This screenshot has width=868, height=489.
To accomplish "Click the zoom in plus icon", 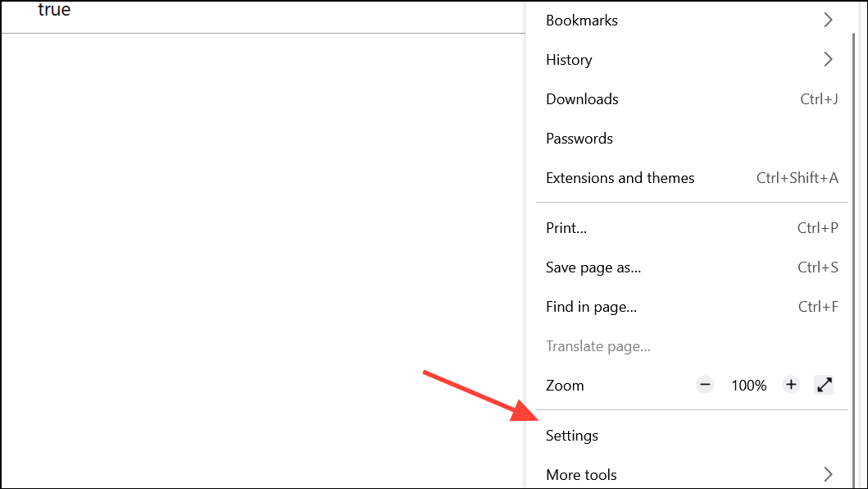I will click(791, 385).
